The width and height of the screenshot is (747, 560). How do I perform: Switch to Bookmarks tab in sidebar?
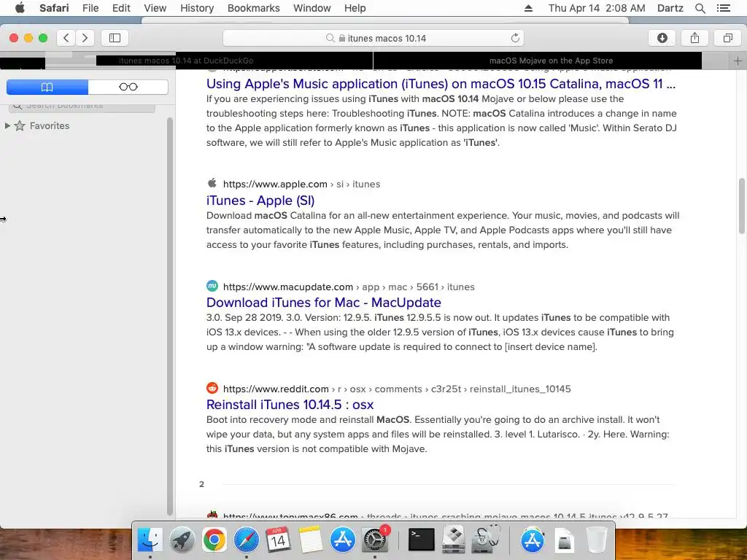47,87
